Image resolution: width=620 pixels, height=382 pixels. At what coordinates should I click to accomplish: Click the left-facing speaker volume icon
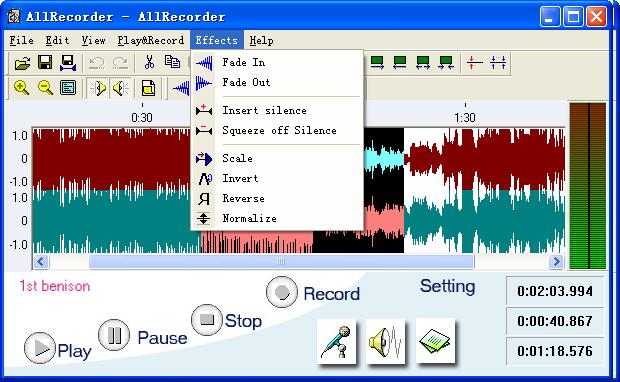pyautogui.click(x=121, y=88)
